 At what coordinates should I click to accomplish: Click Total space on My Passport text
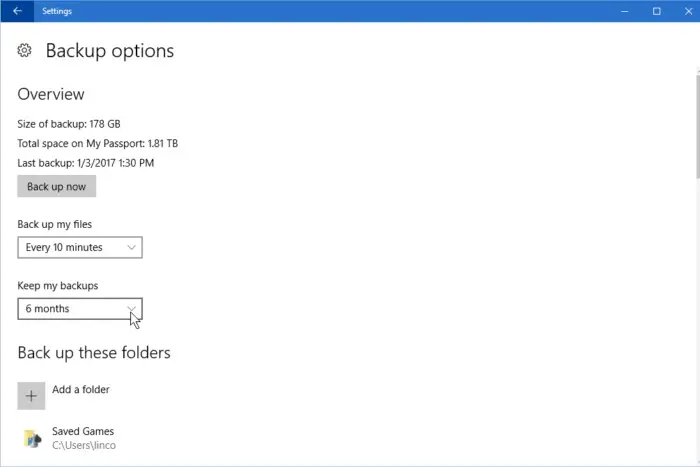coord(98,143)
